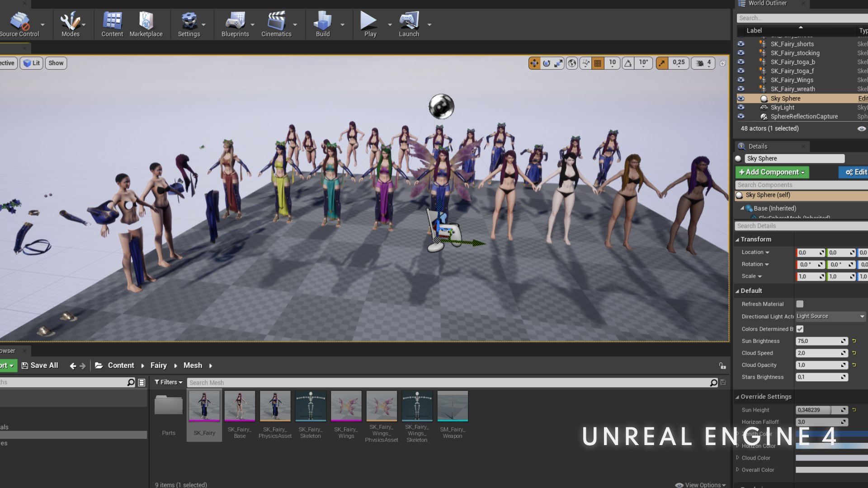This screenshot has width=868, height=488.
Task: Open the Content browser icon
Action: [x=112, y=24]
